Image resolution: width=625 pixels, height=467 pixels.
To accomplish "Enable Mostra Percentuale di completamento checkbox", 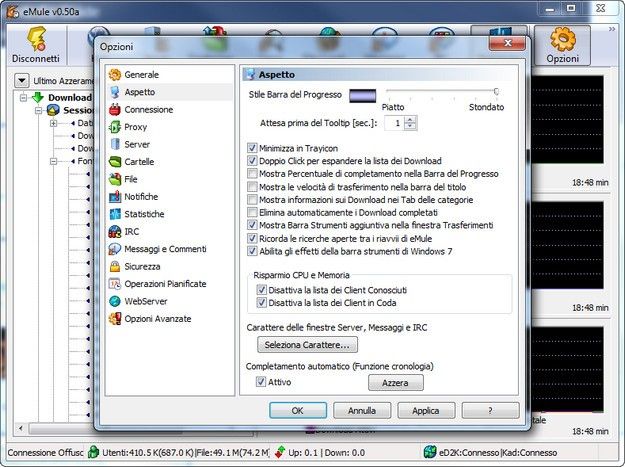I will [x=252, y=174].
